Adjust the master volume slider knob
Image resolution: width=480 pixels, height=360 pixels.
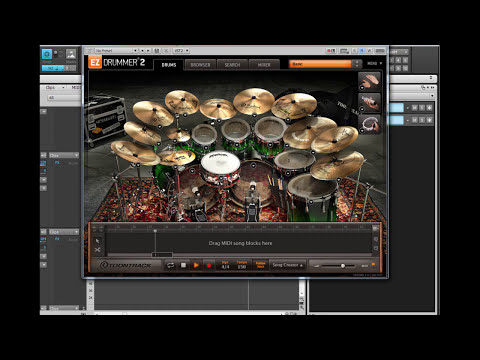click(343, 266)
